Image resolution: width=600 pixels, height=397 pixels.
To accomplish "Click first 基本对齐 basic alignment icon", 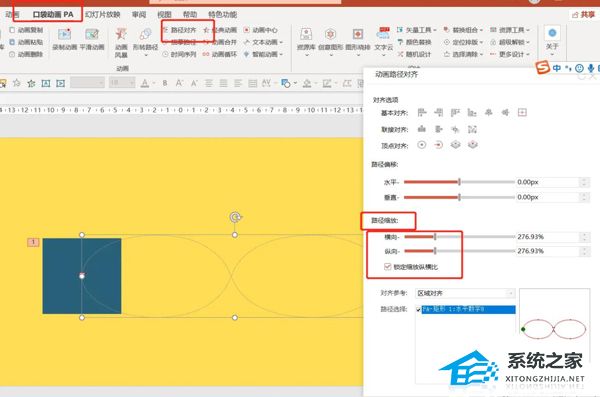I will [x=422, y=112].
